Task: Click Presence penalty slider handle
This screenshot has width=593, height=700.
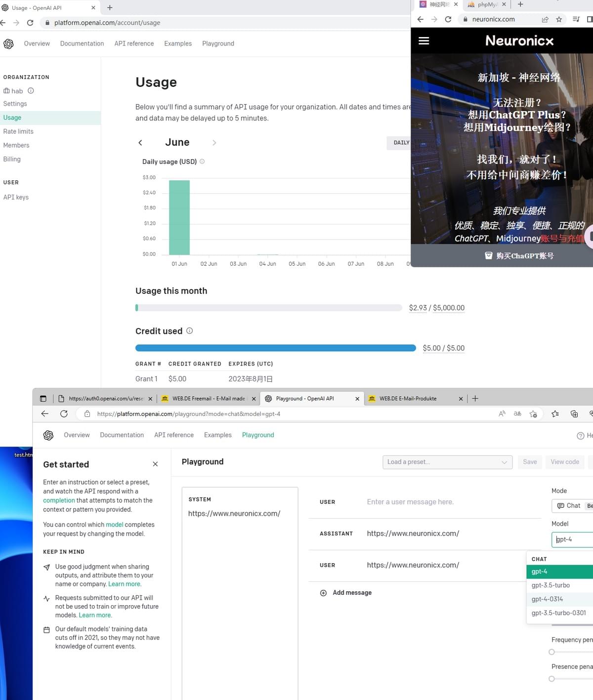Action: (x=551, y=679)
